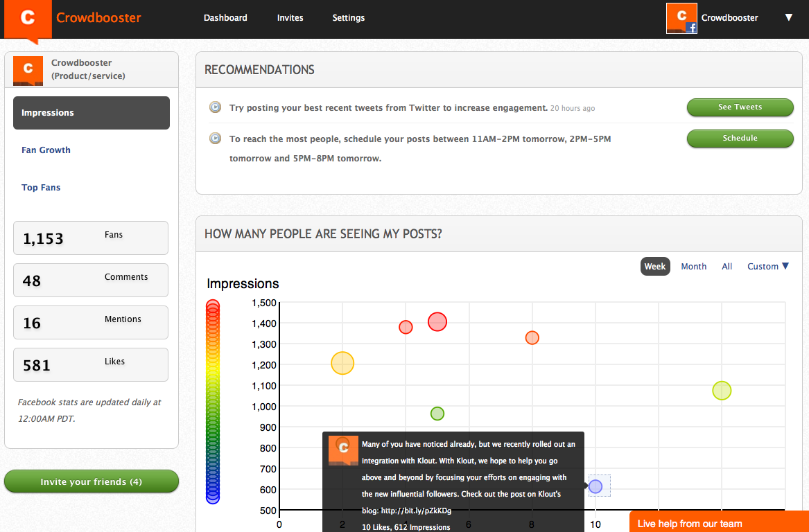Click the clock icon beside tweets recommendation
Image resolution: width=809 pixels, height=532 pixels.
tap(215, 107)
